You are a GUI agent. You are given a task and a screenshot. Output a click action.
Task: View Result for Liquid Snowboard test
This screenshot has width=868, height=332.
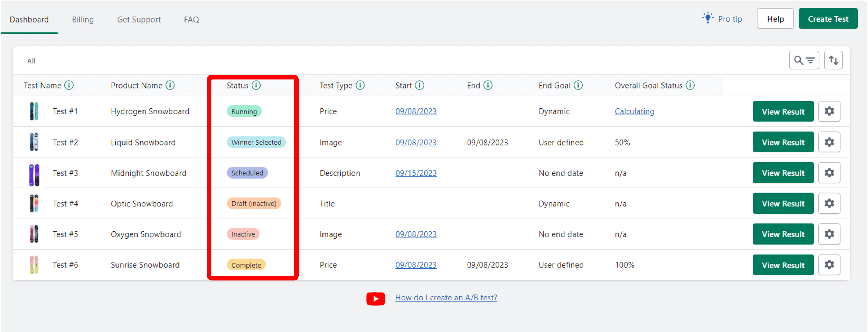tap(783, 142)
